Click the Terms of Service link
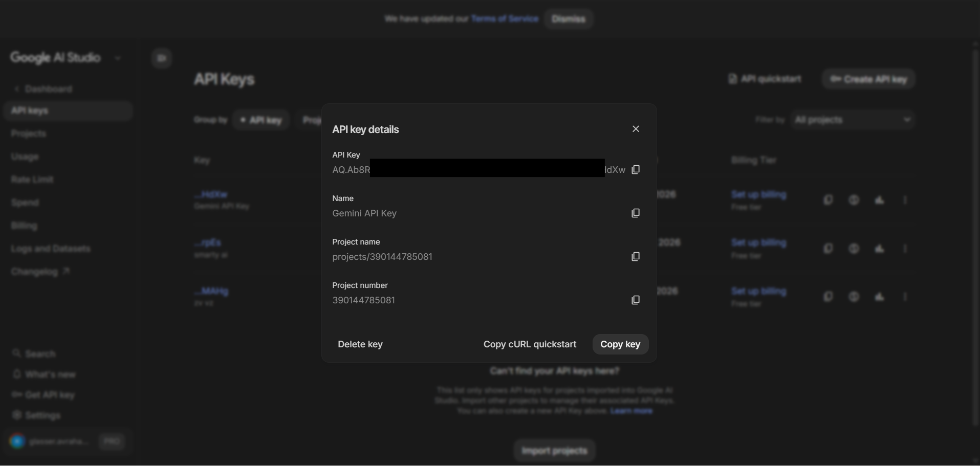The width and height of the screenshot is (980, 466). 505,19
